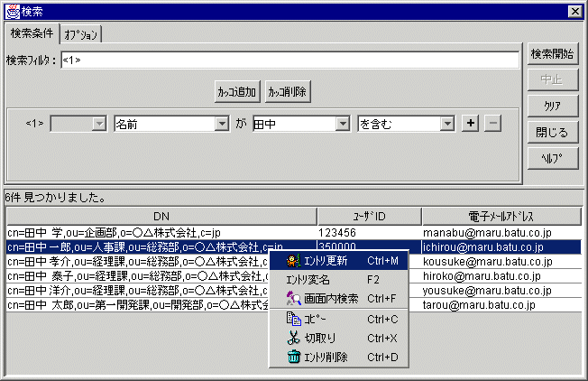Click the application icon in title bar
Screen dimensions: 588x381
[x=12, y=12]
